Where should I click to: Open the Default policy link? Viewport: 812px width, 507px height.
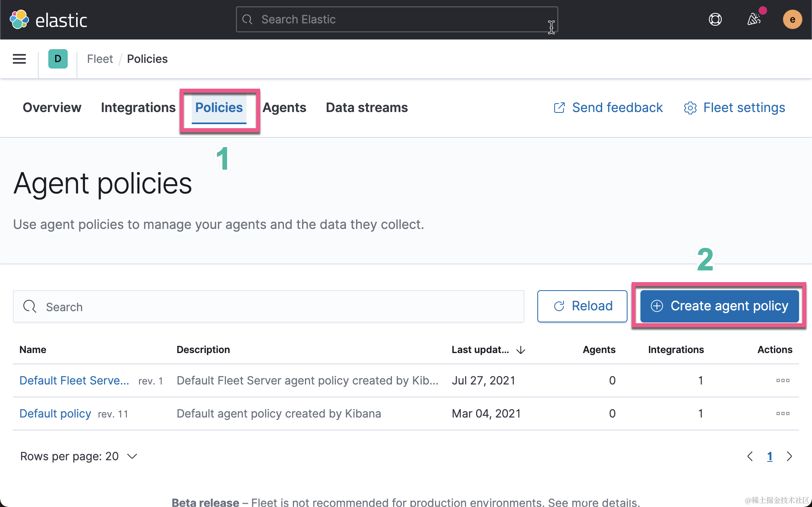[55, 413]
